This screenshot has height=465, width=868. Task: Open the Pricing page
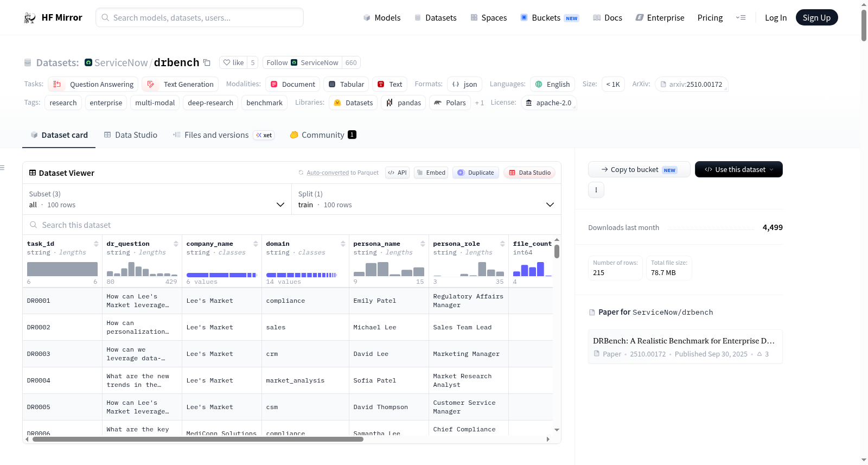point(710,17)
